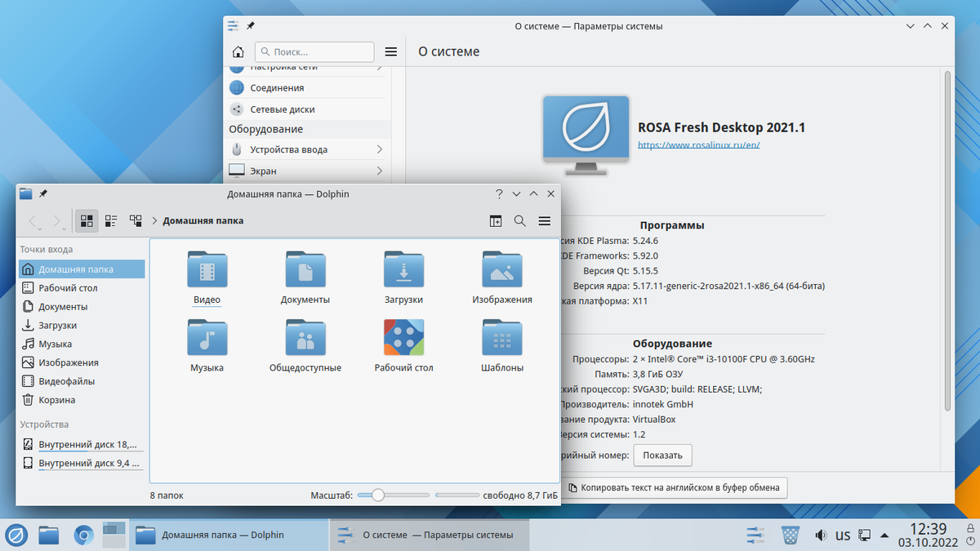This screenshot has width=980, height=551.
Task: Open the Документы folder icon
Action: click(305, 269)
